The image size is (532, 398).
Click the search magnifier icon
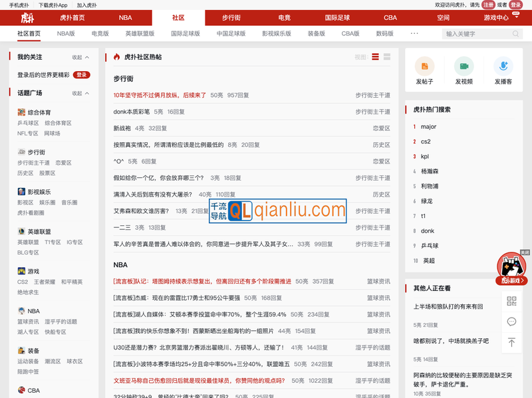(x=514, y=33)
